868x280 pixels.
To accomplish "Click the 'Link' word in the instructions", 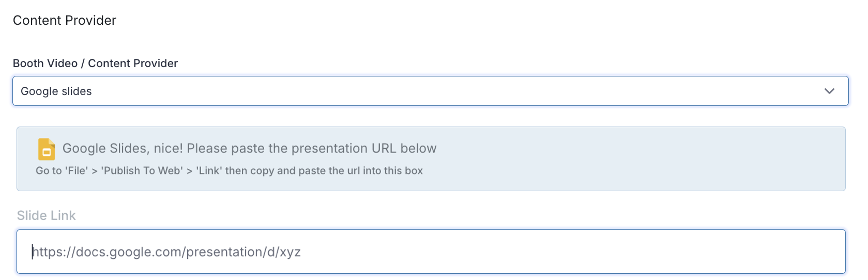I will coord(209,170).
